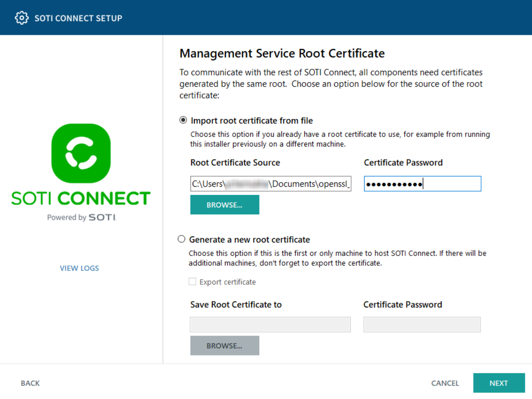Image resolution: width=532 pixels, height=399 pixels.
Task: Proceed with the NEXT button
Action: [499, 383]
